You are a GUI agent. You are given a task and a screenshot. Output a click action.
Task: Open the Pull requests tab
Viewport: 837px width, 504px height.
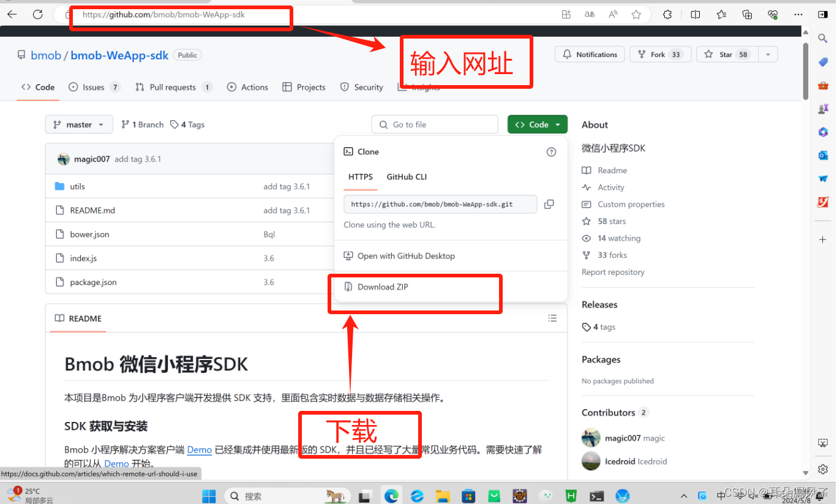coord(173,87)
